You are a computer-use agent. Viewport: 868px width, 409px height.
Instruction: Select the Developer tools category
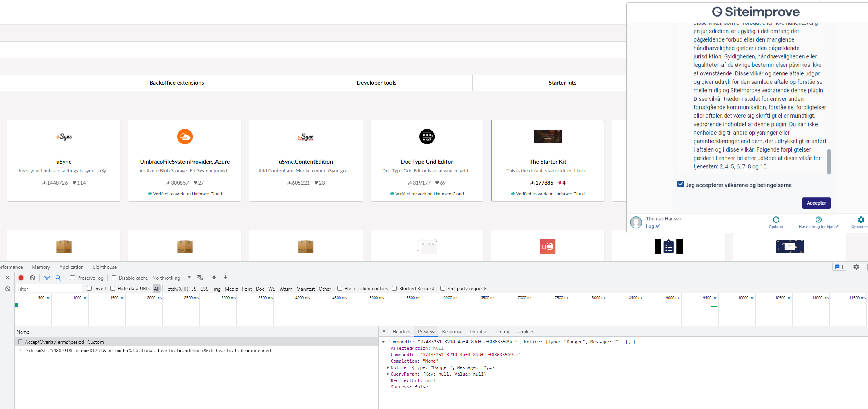(x=376, y=83)
